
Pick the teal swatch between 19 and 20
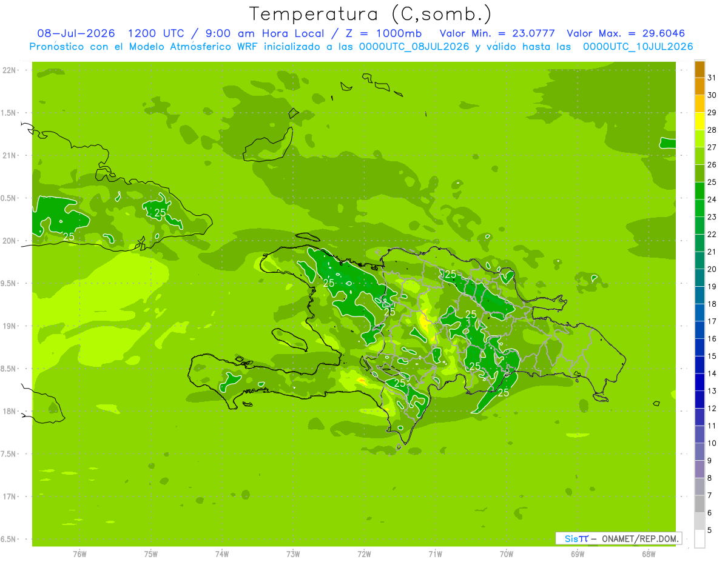[x=699, y=278]
